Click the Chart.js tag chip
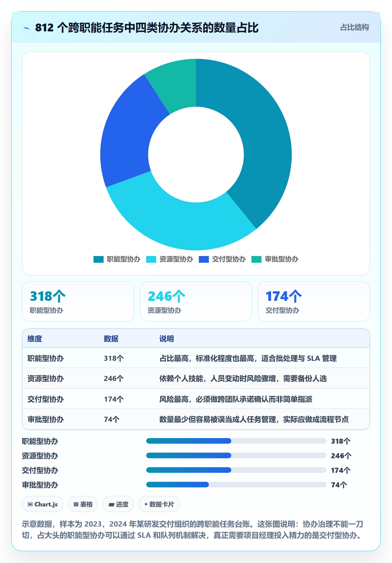The width and height of the screenshot is (392, 563). pos(43,504)
